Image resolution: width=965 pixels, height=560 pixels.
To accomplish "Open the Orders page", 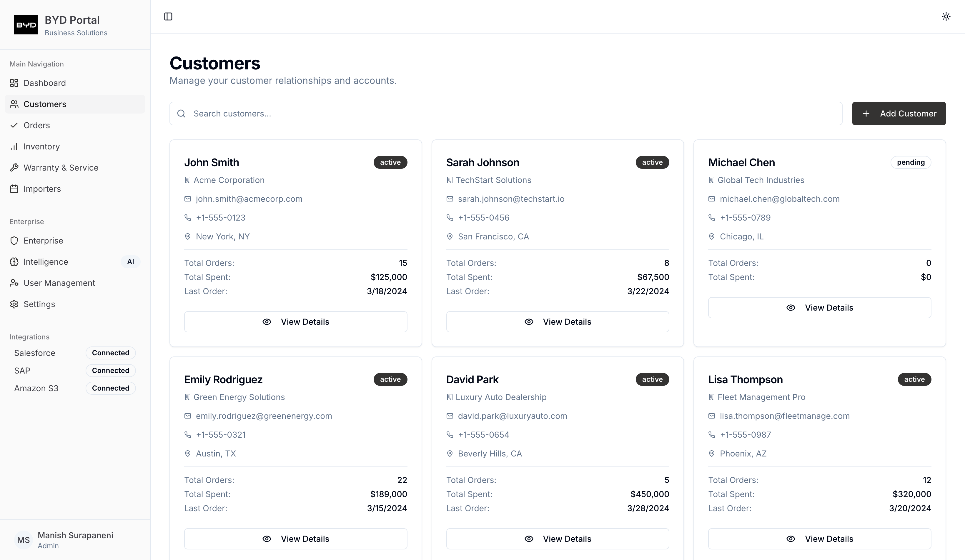I will pos(75,125).
